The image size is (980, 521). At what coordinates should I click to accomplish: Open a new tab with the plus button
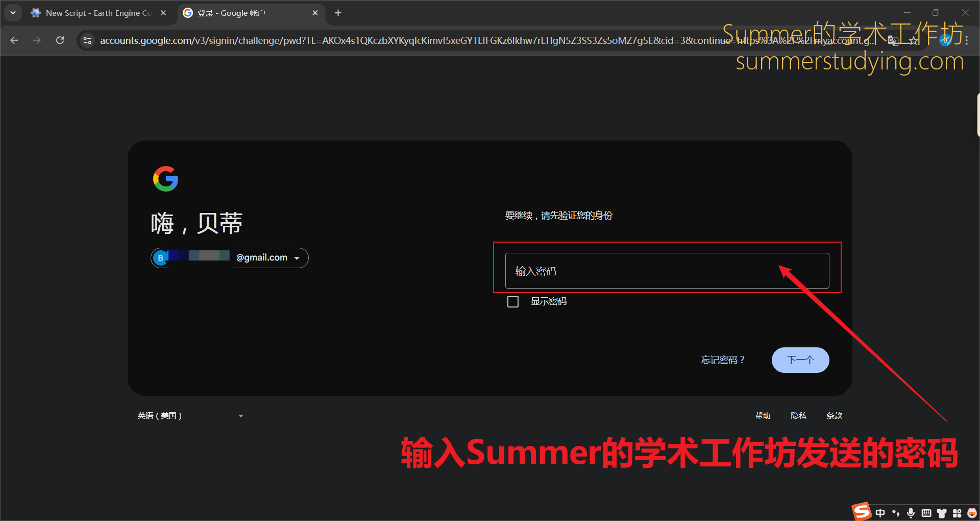(338, 13)
